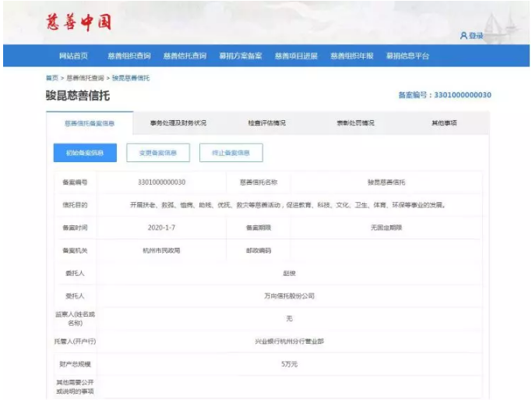
Task: Click the 首页 breadcrumb link
Action: [51, 78]
